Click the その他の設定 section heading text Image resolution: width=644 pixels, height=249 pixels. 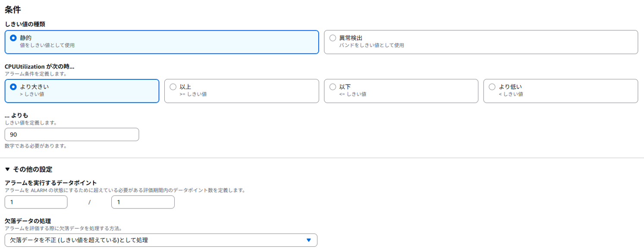33,170
